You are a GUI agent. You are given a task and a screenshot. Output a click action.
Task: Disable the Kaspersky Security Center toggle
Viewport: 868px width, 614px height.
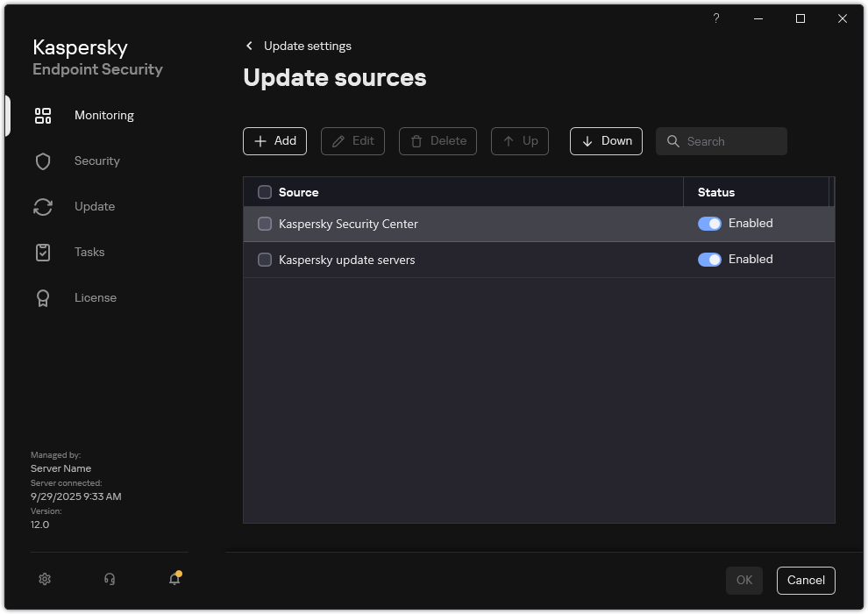click(x=709, y=223)
